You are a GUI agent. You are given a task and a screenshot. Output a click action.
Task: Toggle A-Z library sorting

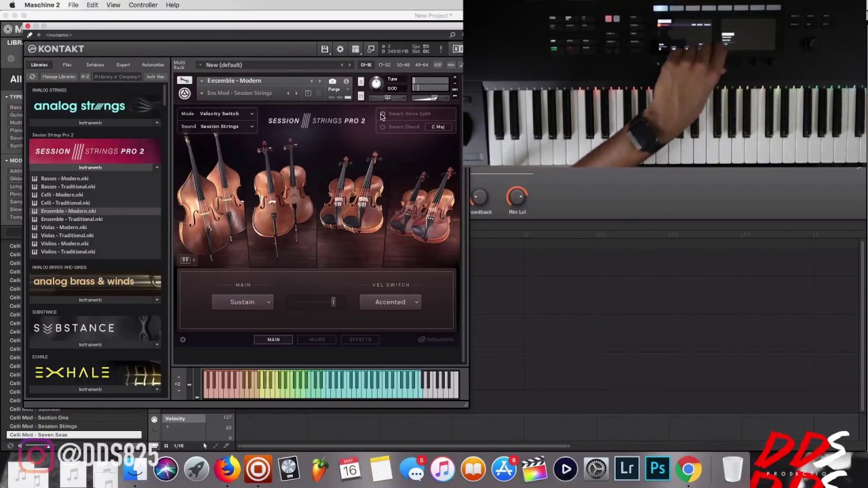tap(85, 77)
